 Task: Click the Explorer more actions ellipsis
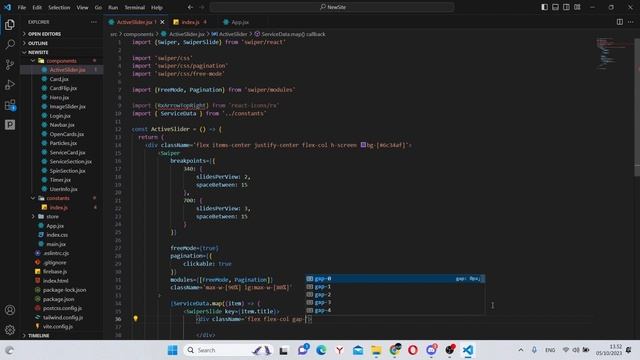click(94, 22)
